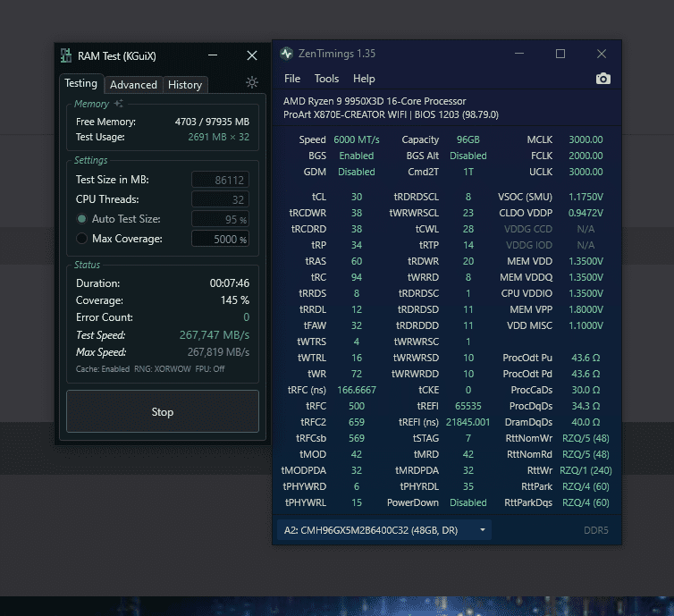
Task: Click the Cache Enabled RNG XORWOW status line
Action: (x=150, y=369)
